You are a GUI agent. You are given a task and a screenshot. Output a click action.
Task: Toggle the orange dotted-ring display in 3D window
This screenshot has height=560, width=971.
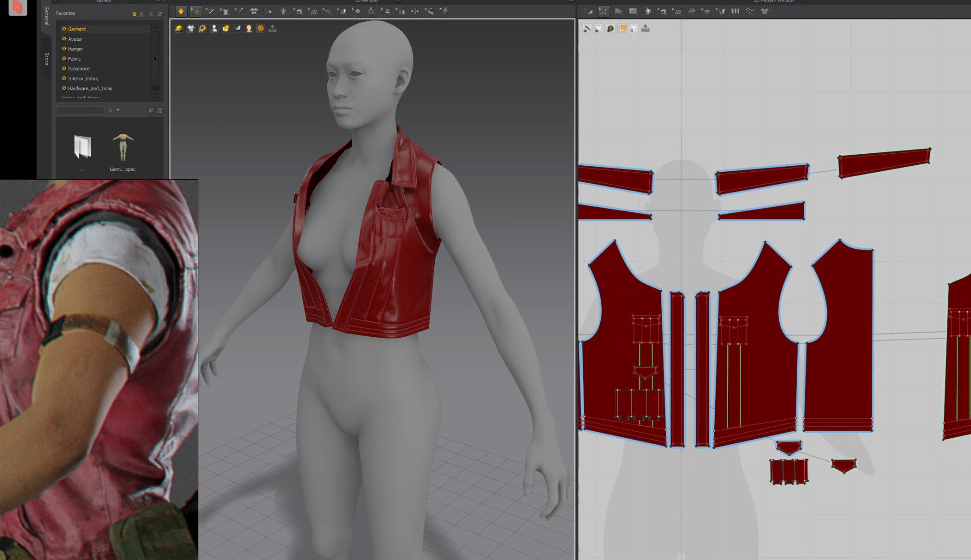click(x=203, y=29)
